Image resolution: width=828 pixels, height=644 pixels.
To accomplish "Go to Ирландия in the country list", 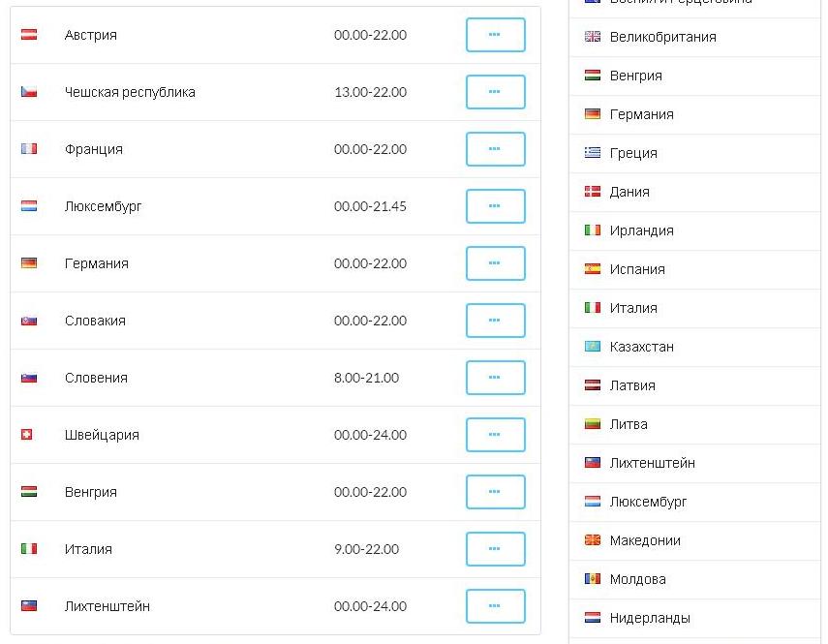I will pyautogui.click(x=641, y=230).
